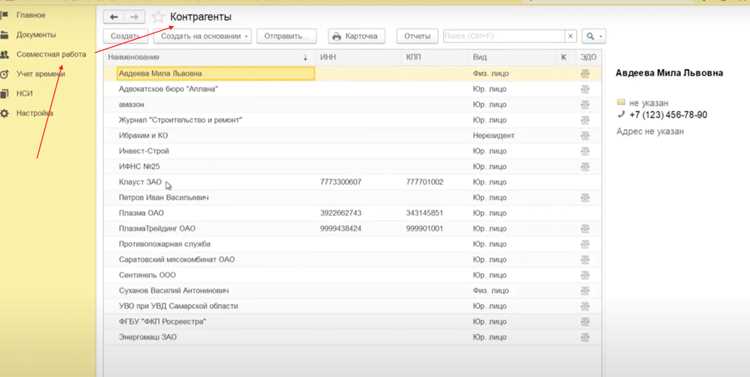750x377 pixels.
Task: Click the back navigation arrow button
Action: [114, 17]
